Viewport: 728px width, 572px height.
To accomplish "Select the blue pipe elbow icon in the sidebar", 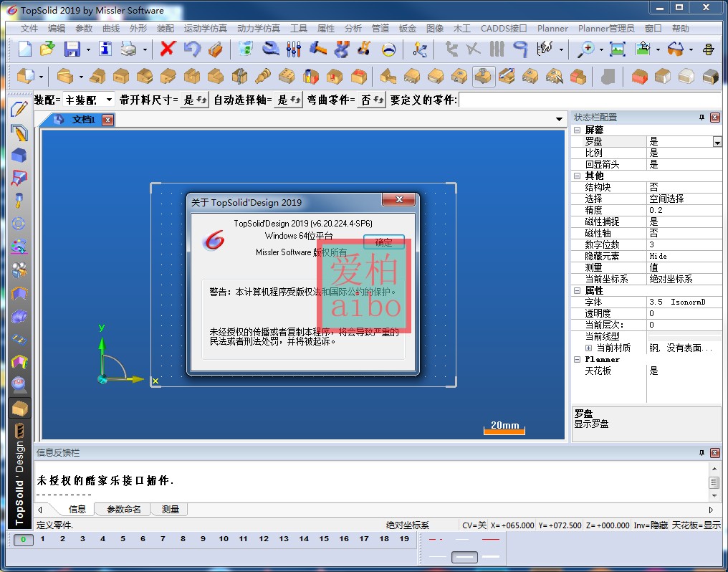I will [x=19, y=317].
